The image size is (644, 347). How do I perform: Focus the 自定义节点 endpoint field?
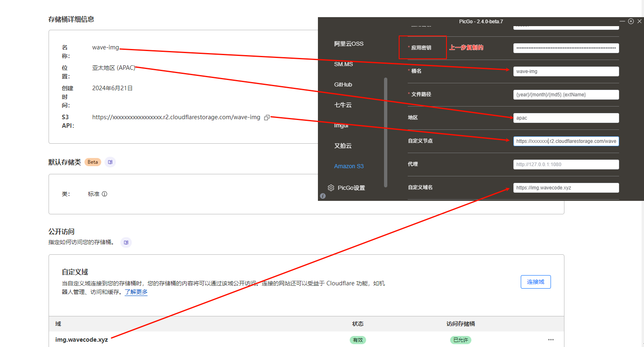566,141
